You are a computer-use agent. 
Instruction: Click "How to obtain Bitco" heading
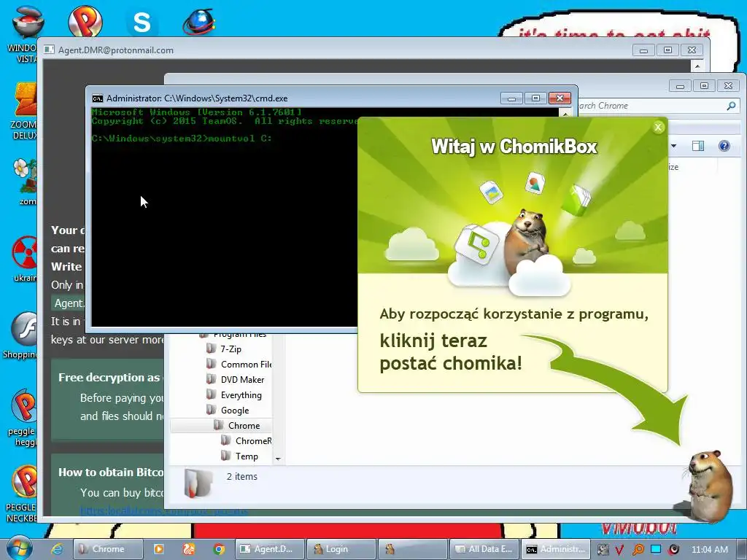pos(111,472)
